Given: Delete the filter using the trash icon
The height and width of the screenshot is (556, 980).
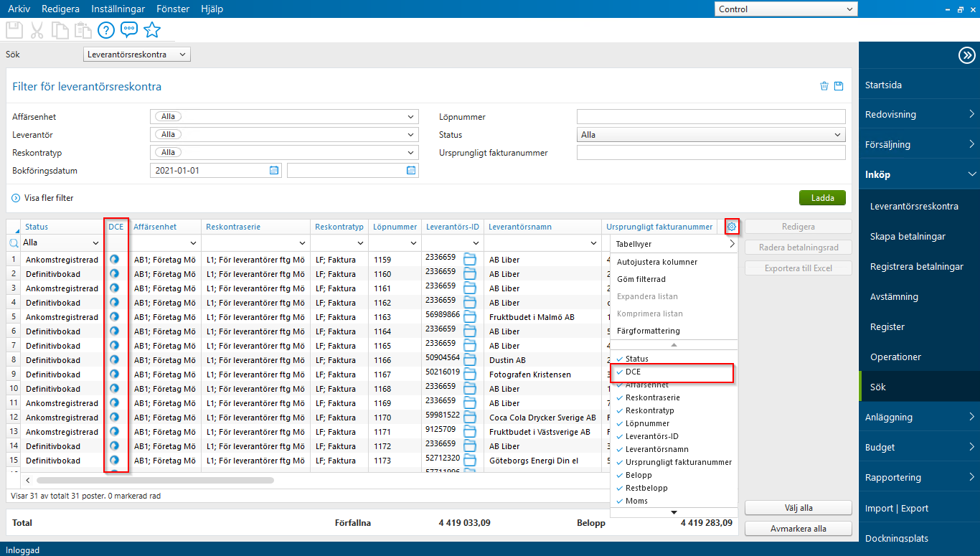Looking at the screenshot, I should click(x=824, y=85).
